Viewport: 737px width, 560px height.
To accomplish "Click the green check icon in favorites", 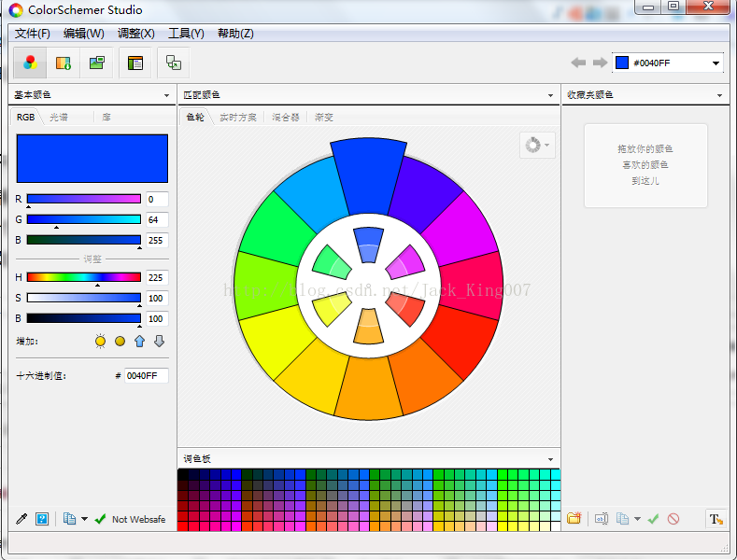I will (653, 519).
